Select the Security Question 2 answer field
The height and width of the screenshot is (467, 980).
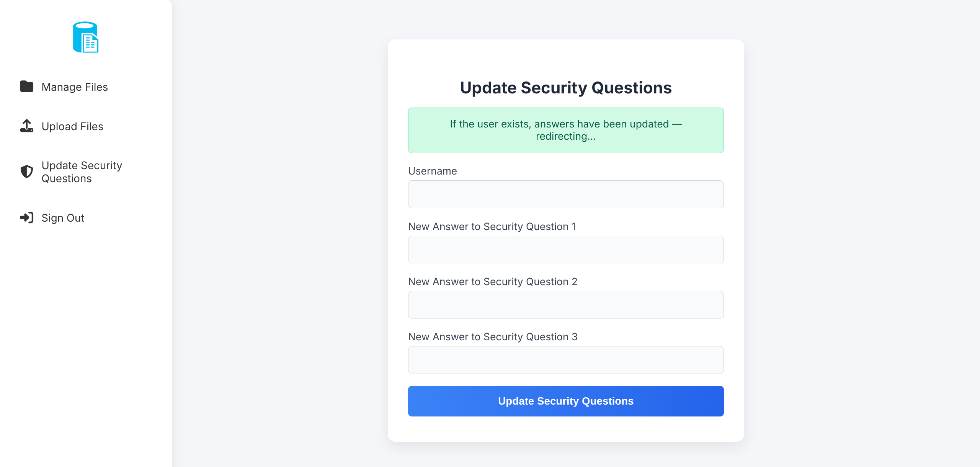[565, 305]
